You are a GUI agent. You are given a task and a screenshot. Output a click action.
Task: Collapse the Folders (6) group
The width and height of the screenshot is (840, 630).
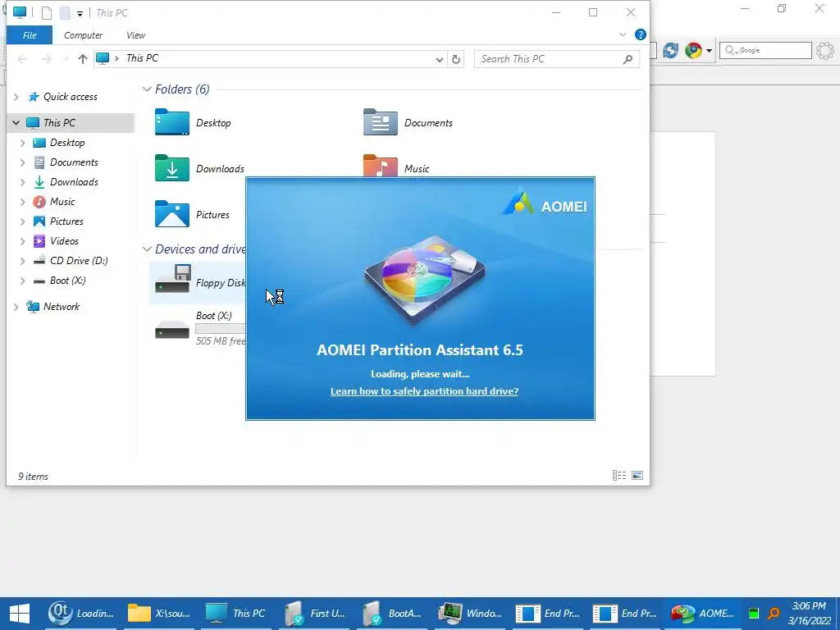click(147, 89)
